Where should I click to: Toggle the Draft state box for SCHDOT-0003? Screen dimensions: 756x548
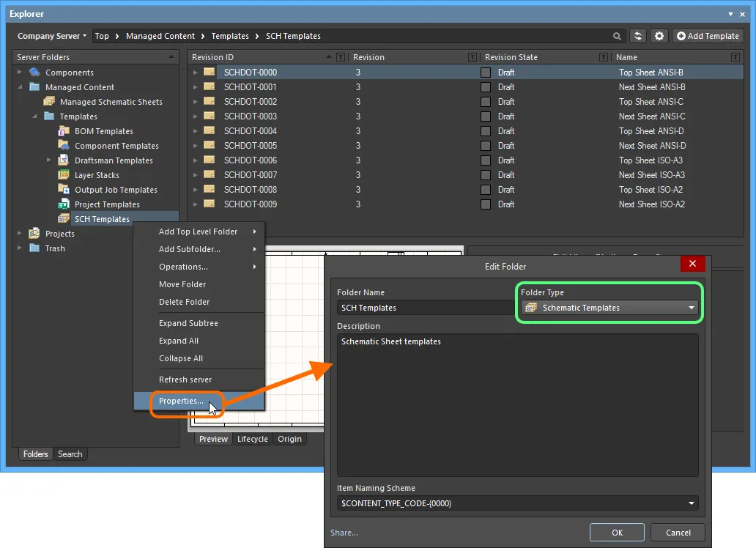pos(486,116)
